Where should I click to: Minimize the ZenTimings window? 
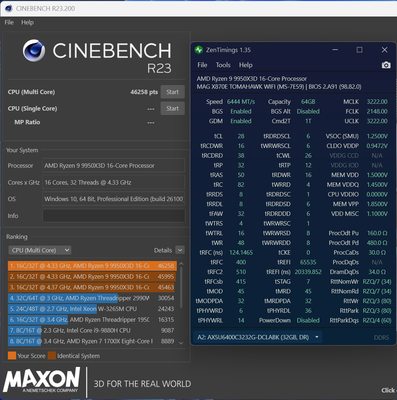click(335, 50)
